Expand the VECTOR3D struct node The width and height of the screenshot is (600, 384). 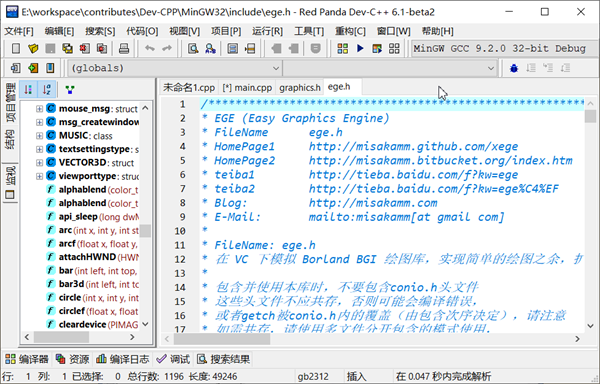(x=39, y=163)
